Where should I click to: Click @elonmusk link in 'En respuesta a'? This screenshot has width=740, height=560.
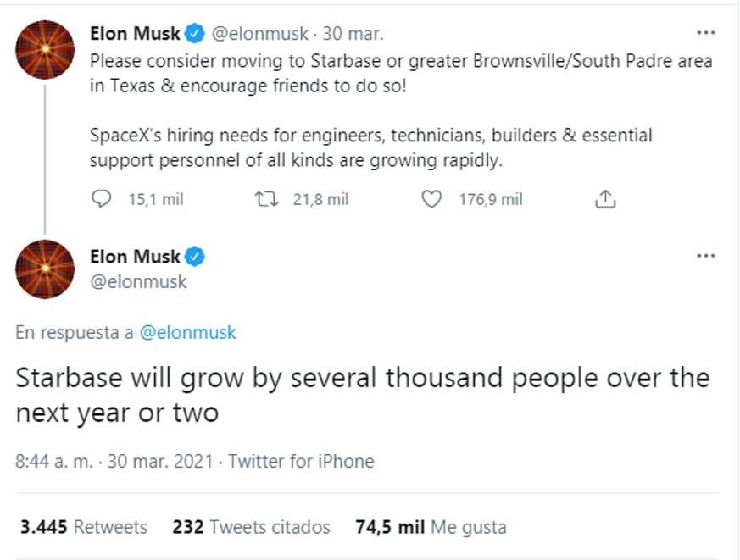pyautogui.click(x=187, y=333)
